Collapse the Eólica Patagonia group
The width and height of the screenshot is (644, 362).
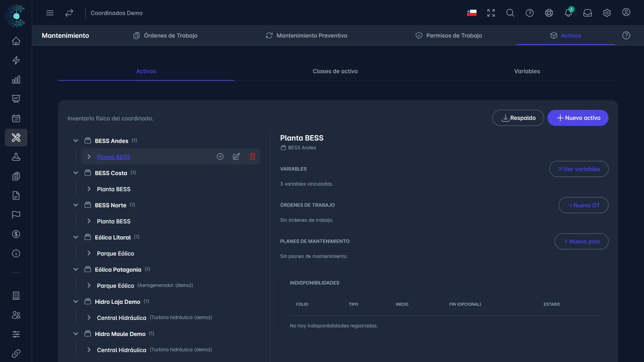[x=76, y=269]
